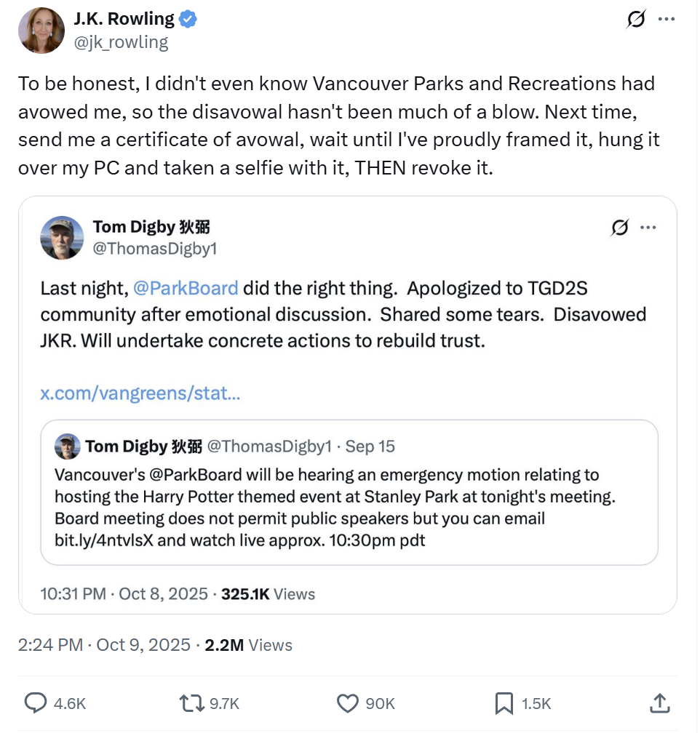Image resolution: width=700 pixels, height=733 pixels.
Task: Select the 90K likes count
Action: click(x=379, y=703)
